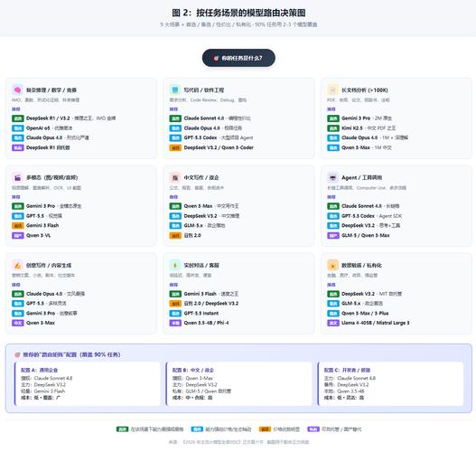The width and height of the screenshot is (476, 452).
Task: Click the blue badge in the bottom legend
Action: pos(197,429)
